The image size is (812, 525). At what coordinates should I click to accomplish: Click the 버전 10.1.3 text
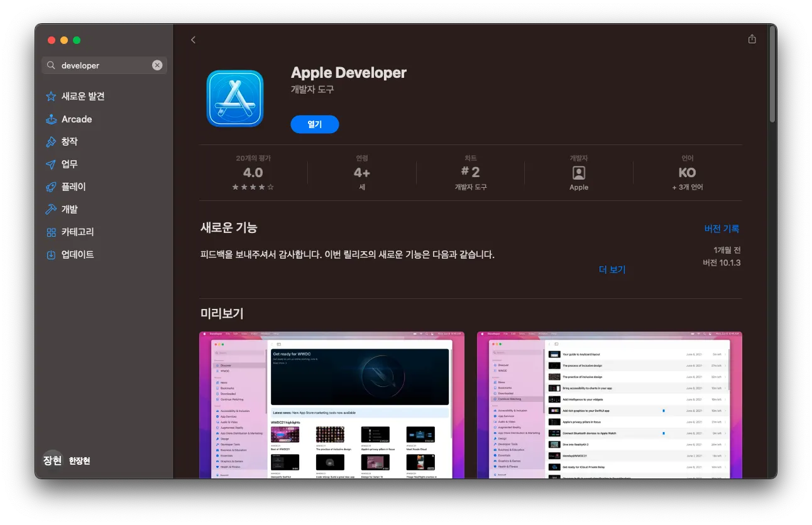pos(721,262)
